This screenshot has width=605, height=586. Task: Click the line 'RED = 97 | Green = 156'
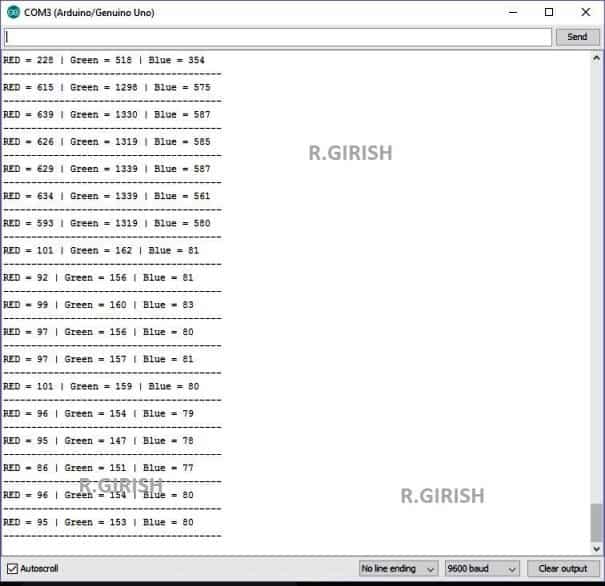98,332
